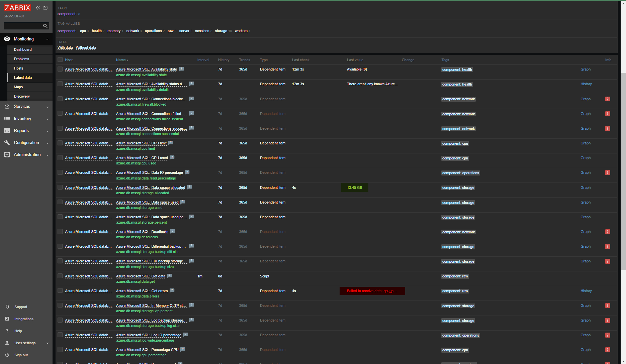Open help icon beside Data space allocated

[189, 188]
